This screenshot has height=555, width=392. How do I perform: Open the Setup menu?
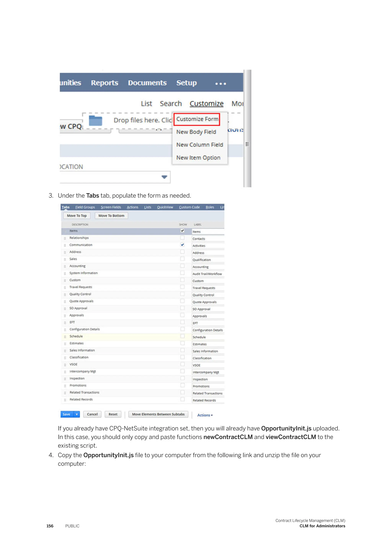[x=187, y=83]
